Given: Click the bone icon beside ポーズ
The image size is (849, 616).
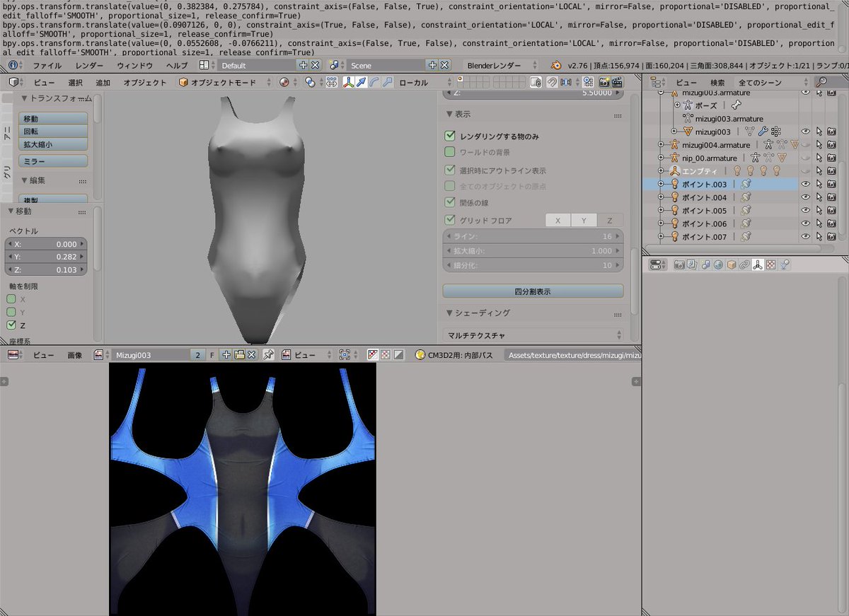Looking at the screenshot, I should coord(736,105).
